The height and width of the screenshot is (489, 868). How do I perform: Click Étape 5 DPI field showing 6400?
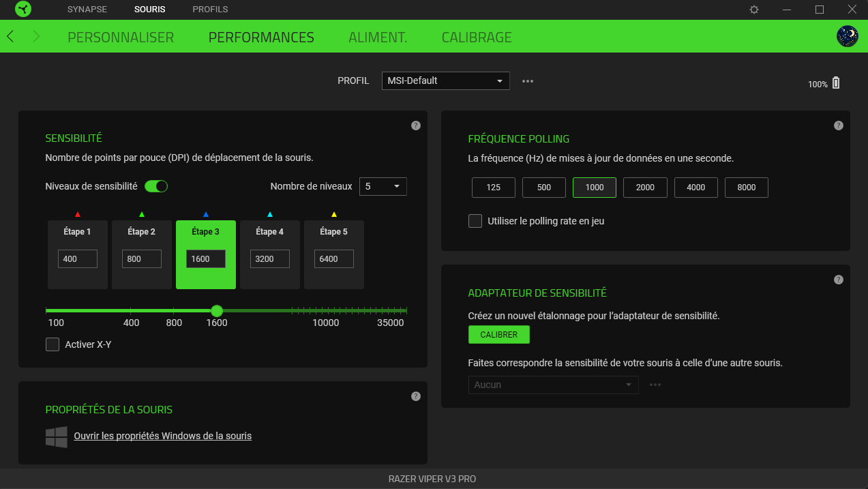coord(334,259)
